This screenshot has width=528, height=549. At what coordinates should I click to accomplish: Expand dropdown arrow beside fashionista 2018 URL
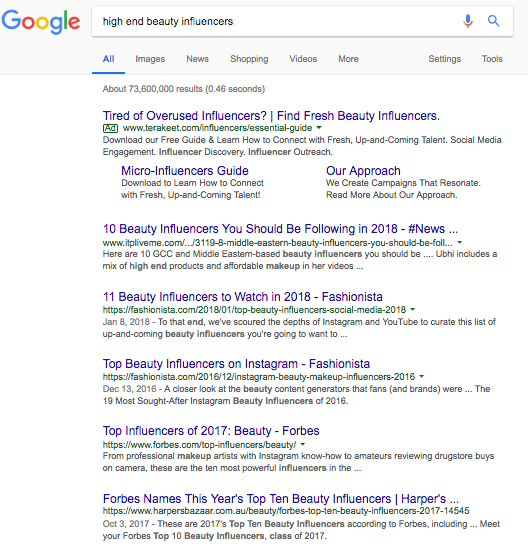[412, 310]
